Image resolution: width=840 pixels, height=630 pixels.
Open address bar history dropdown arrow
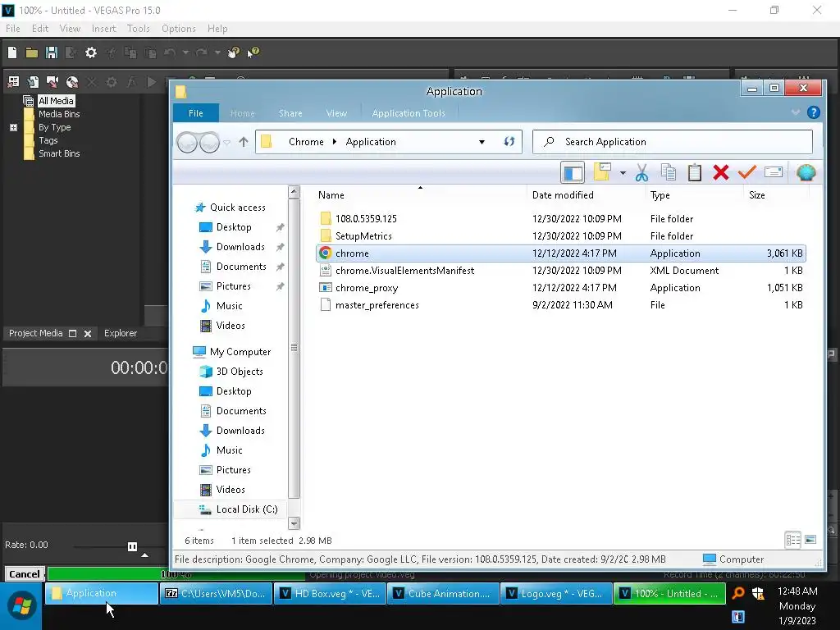click(482, 142)
